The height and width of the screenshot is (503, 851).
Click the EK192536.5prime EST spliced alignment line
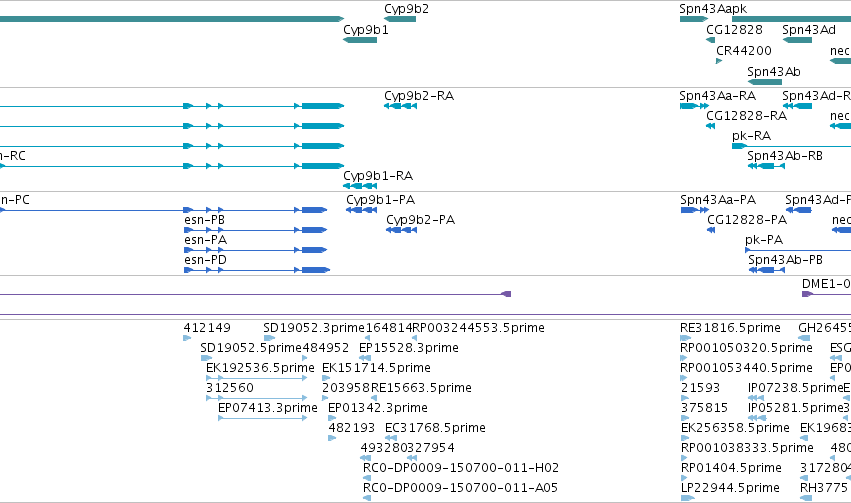pos(257,378)
